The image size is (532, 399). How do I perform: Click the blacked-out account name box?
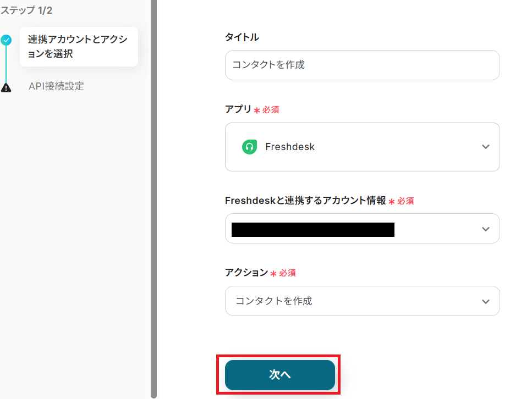pos(312,229)
